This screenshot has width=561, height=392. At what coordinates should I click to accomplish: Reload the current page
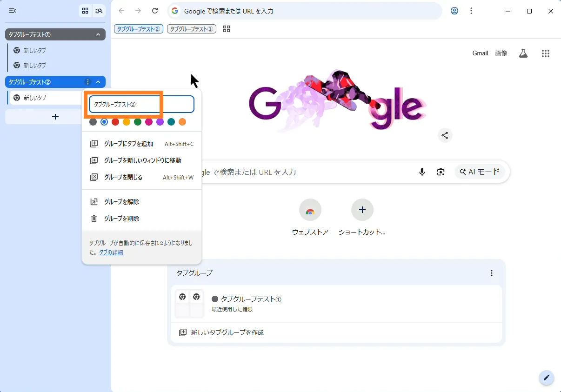click(155, 11)
